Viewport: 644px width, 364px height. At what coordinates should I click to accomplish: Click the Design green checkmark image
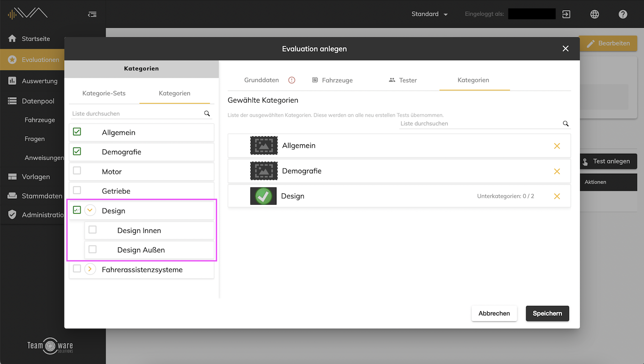click(x=264, y=196)
